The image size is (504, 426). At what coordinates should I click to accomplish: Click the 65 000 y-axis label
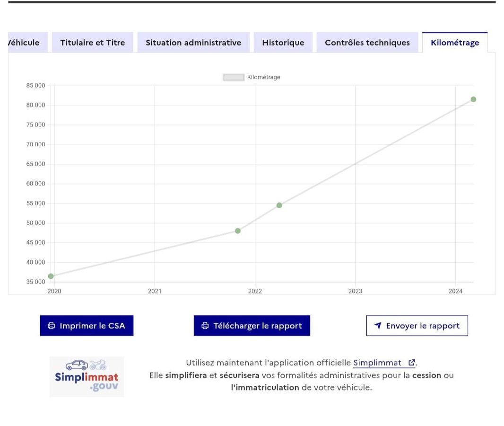35,164
